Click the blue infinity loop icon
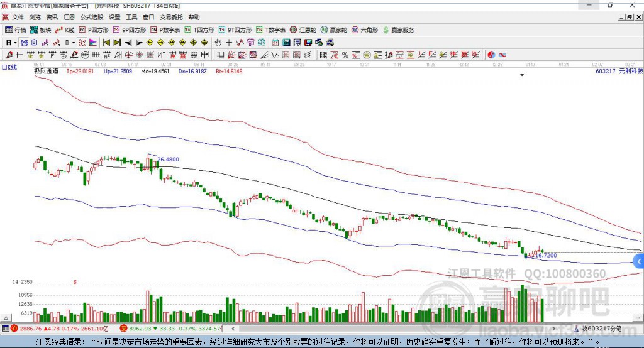The height and width of the screenshot is (348, 644). tap(502, 55)
